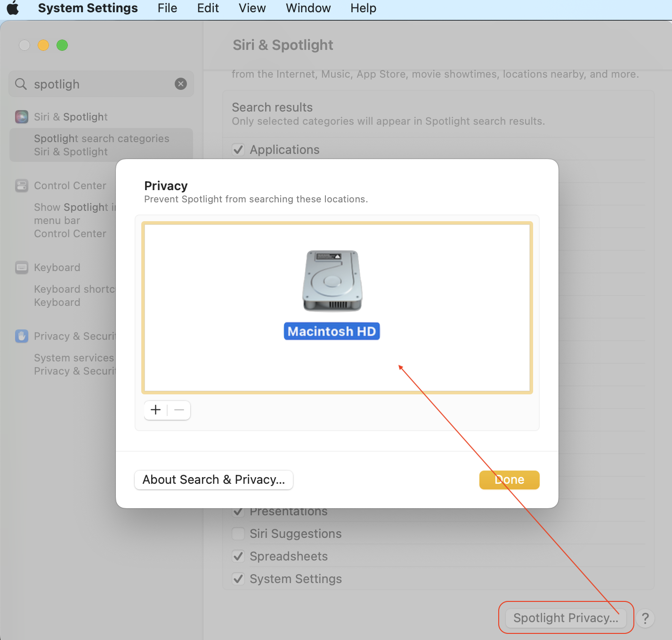Click the Done button
672x640 pixels.
point(509,480)
